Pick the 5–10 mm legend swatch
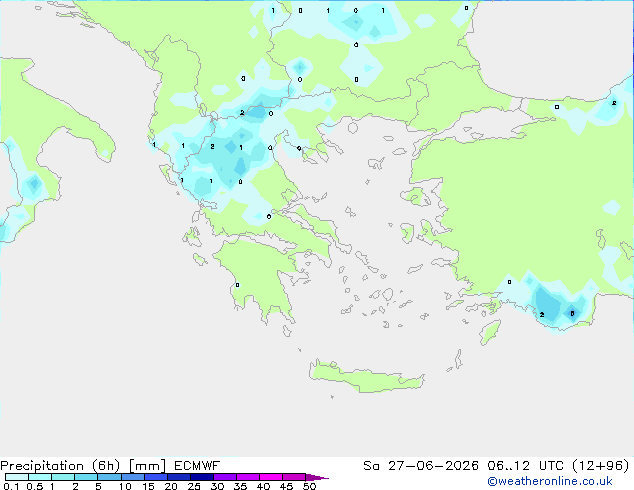This screenshot has width=634, height=490. tap(109, 477)
